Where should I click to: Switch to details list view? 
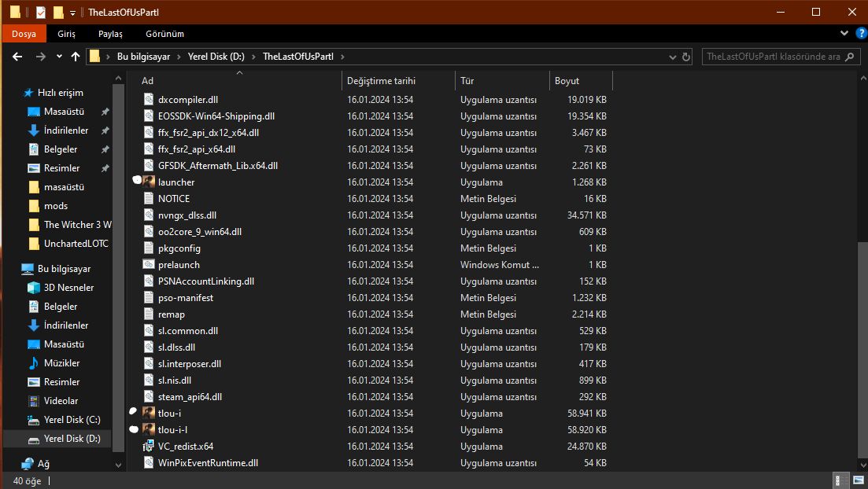tap(840, 480)
